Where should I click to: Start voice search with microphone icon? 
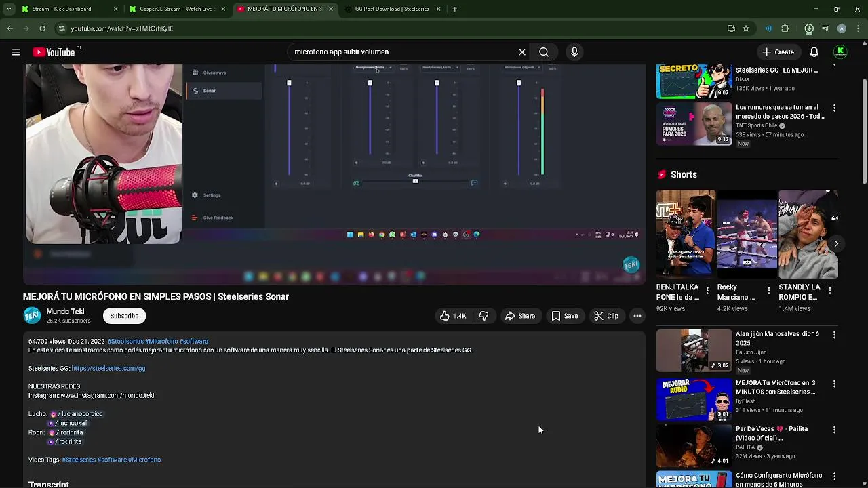pyautogui.click(x=574, y=52)
